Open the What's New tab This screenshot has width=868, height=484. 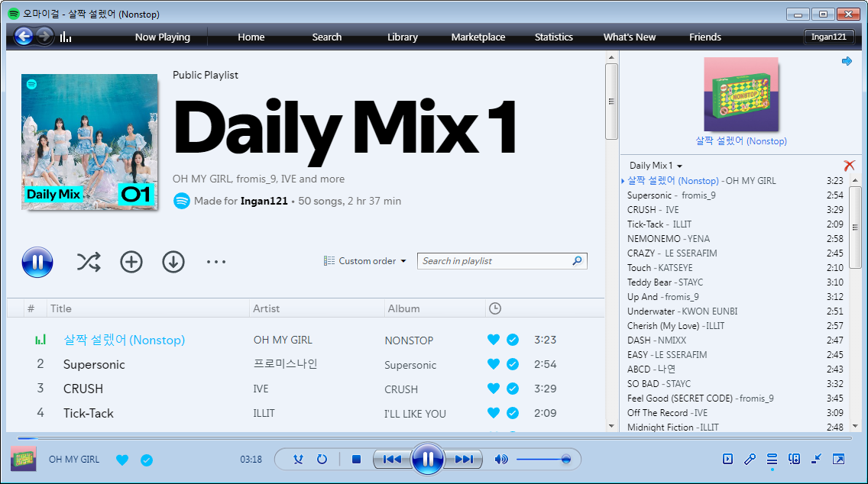pyautogui.click(x=630, y=37)
